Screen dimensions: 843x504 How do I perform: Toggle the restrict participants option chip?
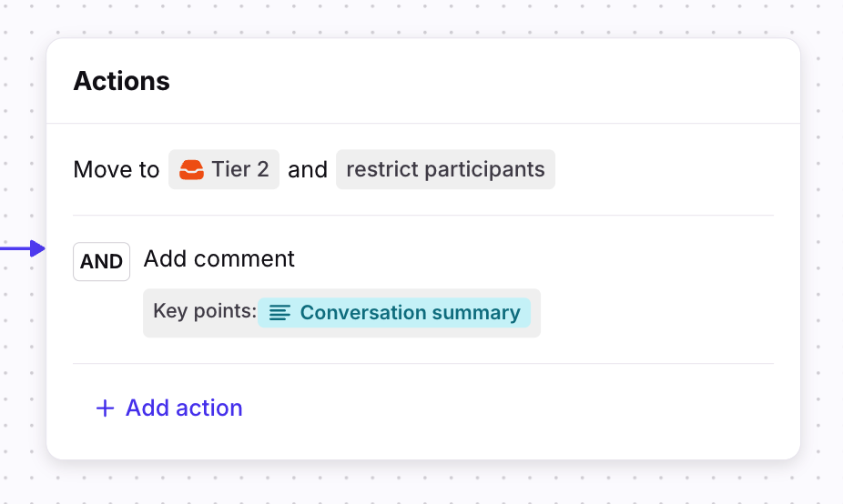[x=445, y=169]
